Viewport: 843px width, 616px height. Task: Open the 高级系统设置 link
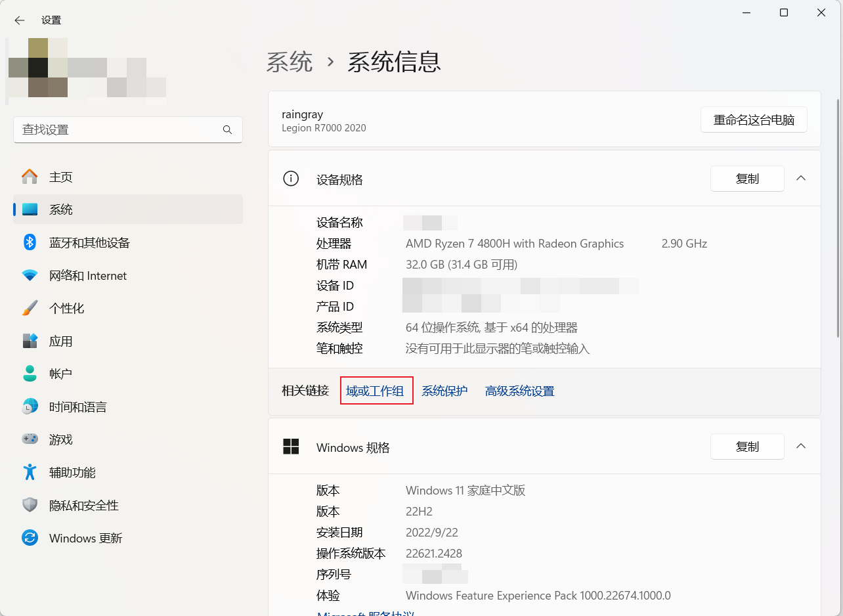pyautogui.click(x=519, y=391)
